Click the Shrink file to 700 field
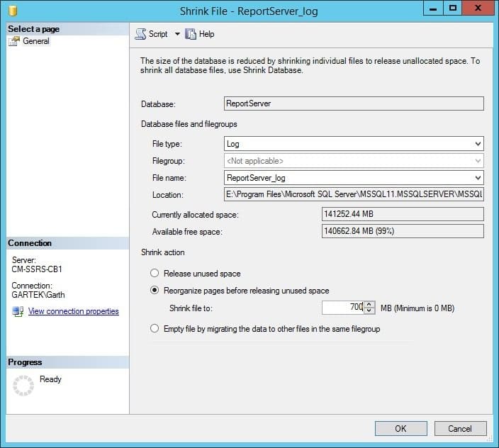 [x=343, y=308]
